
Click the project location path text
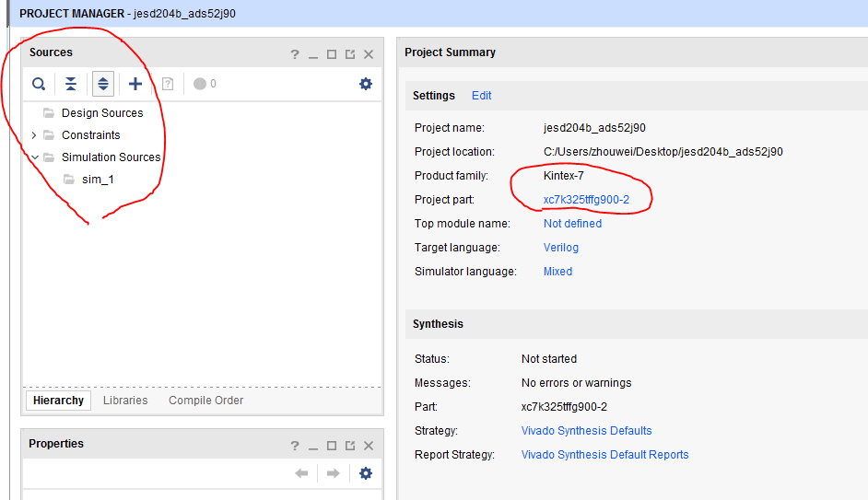tap(663, 152)
